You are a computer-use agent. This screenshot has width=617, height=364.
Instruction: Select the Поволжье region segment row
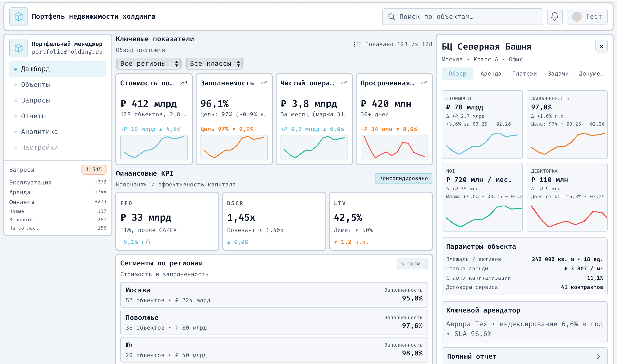pyautogui.click(x=274, y=322)
